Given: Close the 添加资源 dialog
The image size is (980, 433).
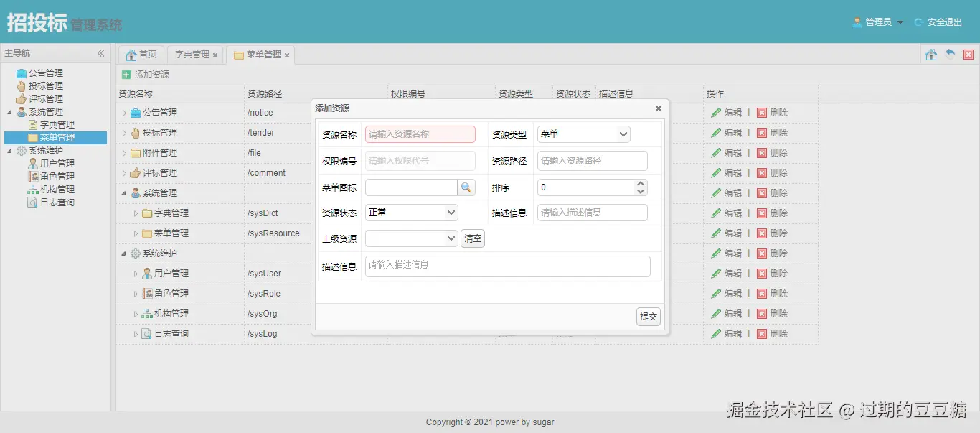Looking at the screenshot, I should tap(659, 108).
